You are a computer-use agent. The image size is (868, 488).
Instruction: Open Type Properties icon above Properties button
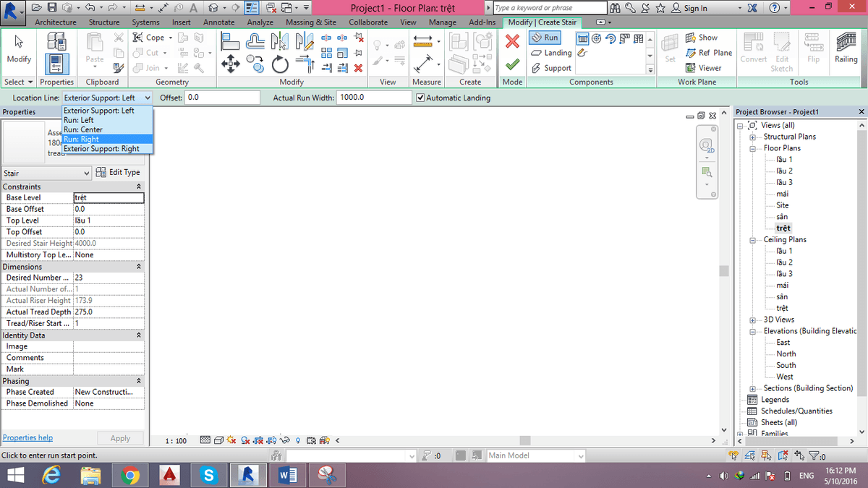(56, 42)
